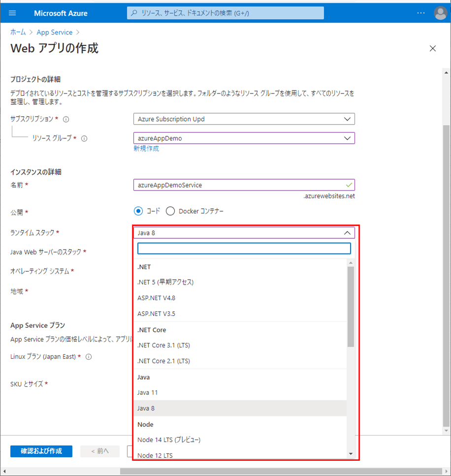This screenshot has width=451, height=476.
Task: Click the サブスクリプション info icon
Action: pos(66,119)
